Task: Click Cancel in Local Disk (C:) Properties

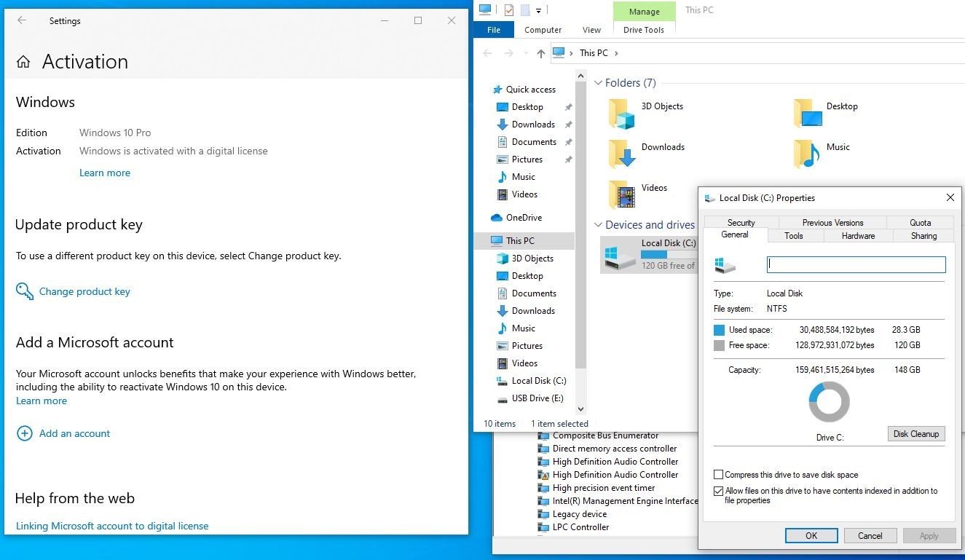Action: pyautogui.click(x=870, y=536)
